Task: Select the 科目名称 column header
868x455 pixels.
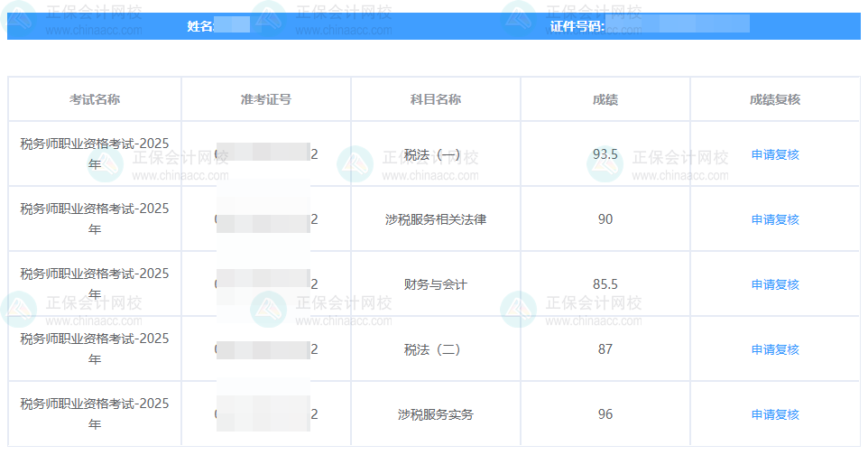Action: (x=436, y=99)
